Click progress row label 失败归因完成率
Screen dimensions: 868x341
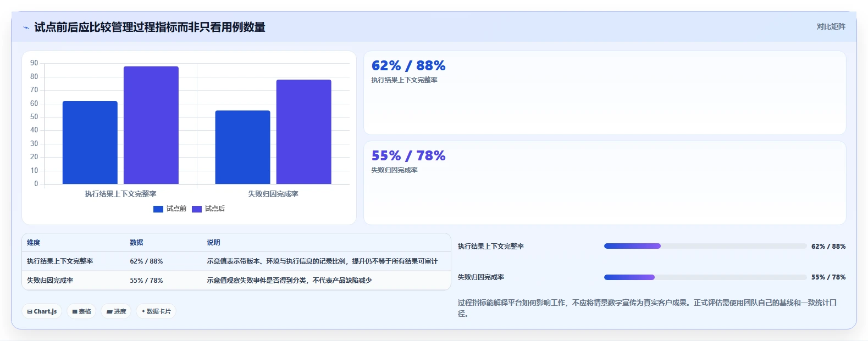(481, 277)
